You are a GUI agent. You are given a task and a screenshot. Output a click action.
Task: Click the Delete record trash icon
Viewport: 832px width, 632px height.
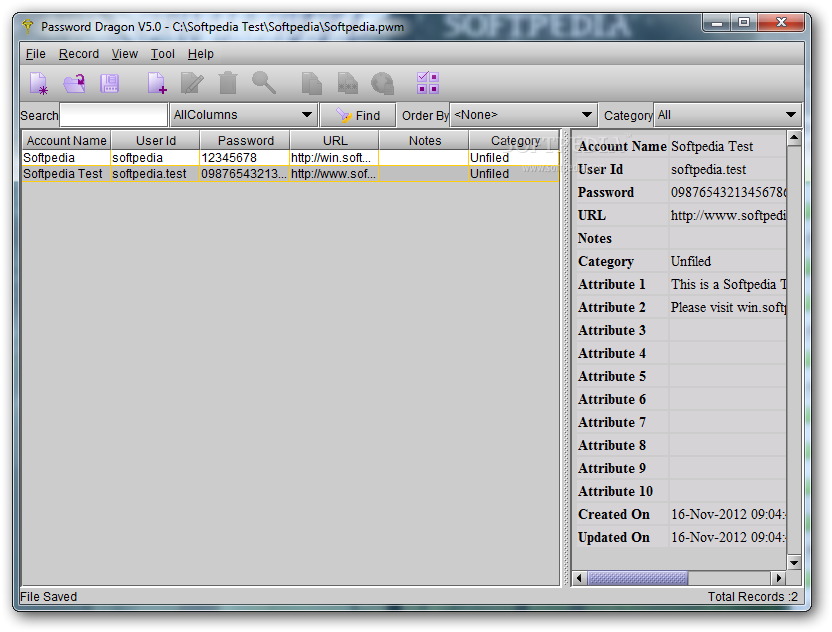pos(228,83)
